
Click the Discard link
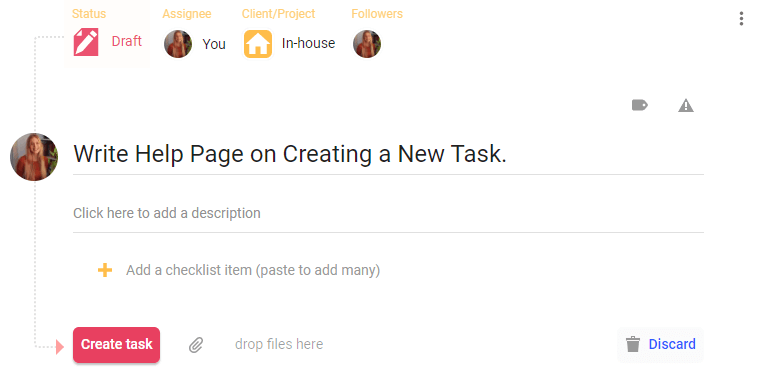[x=672, y=344]
